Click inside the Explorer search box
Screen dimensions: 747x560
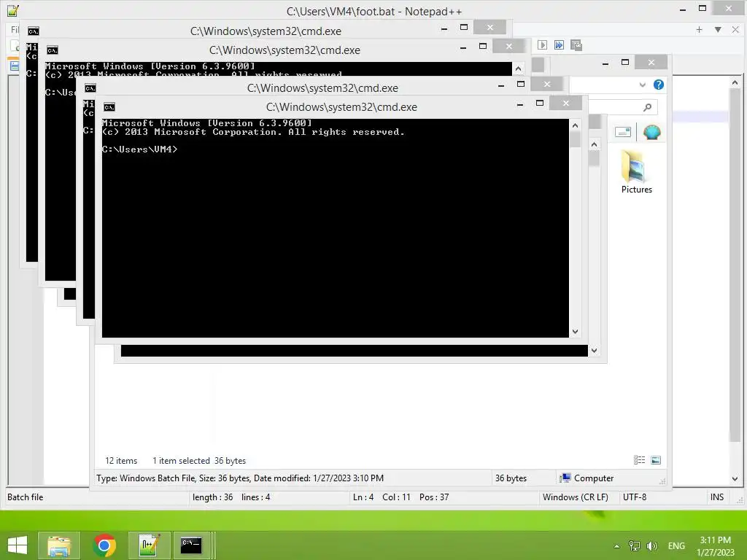[623, 108]
